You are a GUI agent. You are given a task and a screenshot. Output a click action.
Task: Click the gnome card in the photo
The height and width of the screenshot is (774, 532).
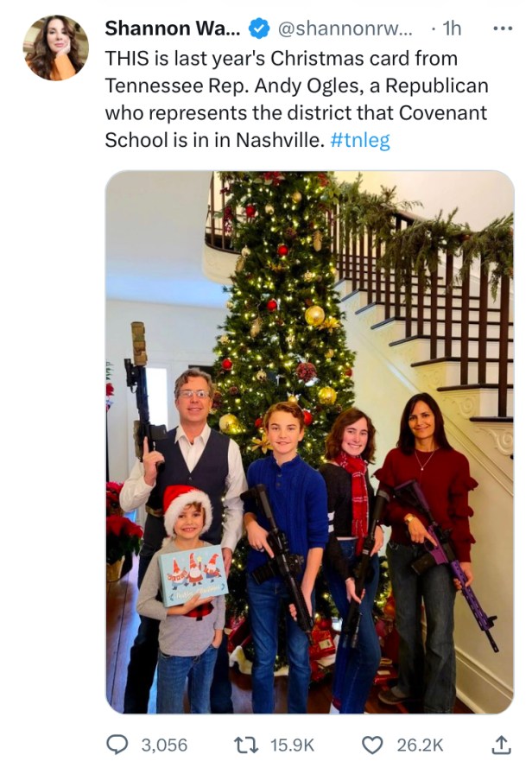[192, 574]
